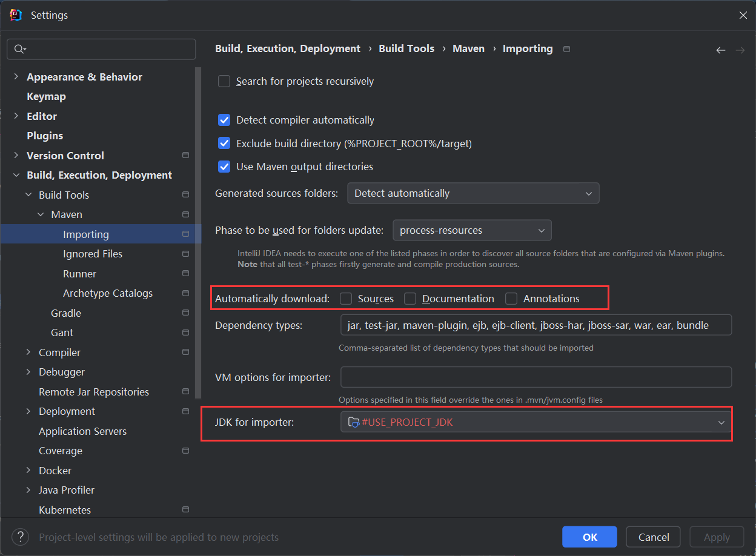Click the project-level icon beside Deployment
The height and width of the screenshot is (556, 756).
tap(185, 411)
